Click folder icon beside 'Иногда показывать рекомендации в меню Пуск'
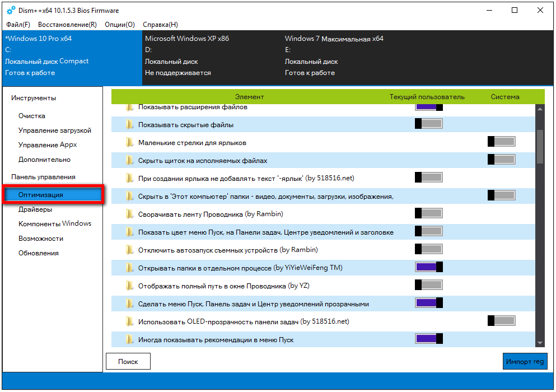This screenshot has height=392, width=556. click(x=130, y=339)
